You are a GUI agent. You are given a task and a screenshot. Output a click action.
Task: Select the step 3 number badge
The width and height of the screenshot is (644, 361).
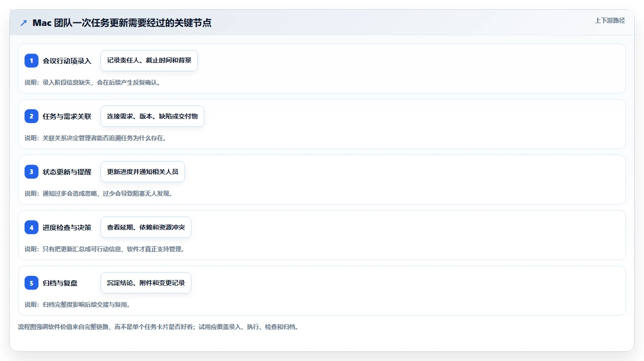pos(32,172)
